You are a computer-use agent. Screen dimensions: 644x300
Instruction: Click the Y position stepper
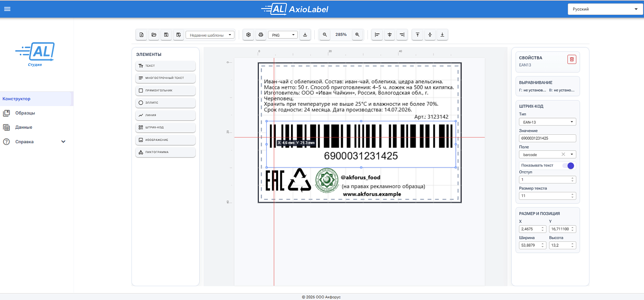click(x=572, y=229)
